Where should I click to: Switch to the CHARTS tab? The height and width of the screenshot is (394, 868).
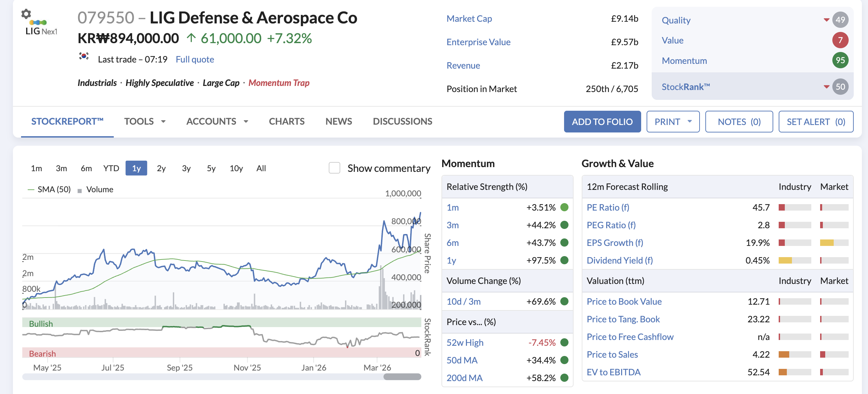click(x=287, y=122)
